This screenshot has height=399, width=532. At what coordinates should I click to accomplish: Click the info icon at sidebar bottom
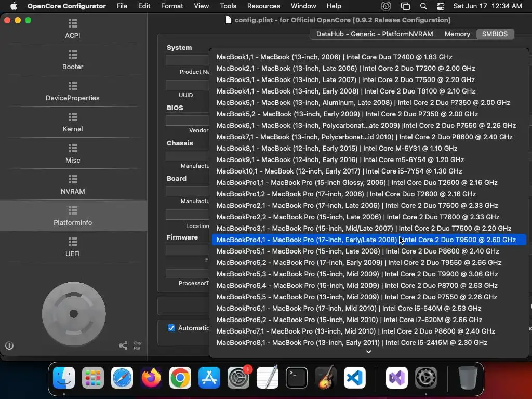pos(9,345)
